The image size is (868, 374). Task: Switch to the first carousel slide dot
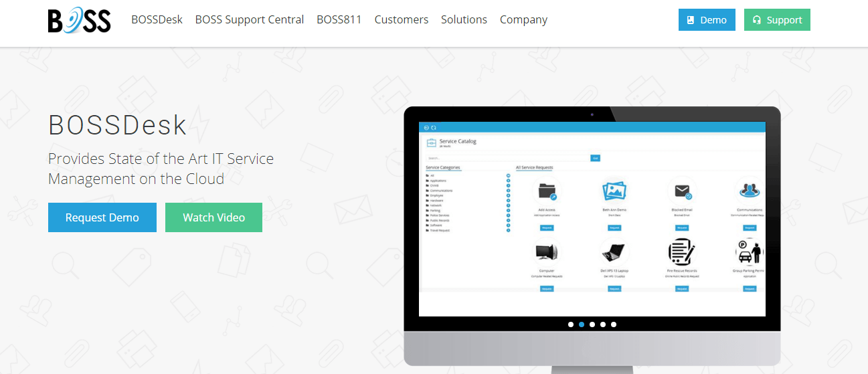pos(571,324)
